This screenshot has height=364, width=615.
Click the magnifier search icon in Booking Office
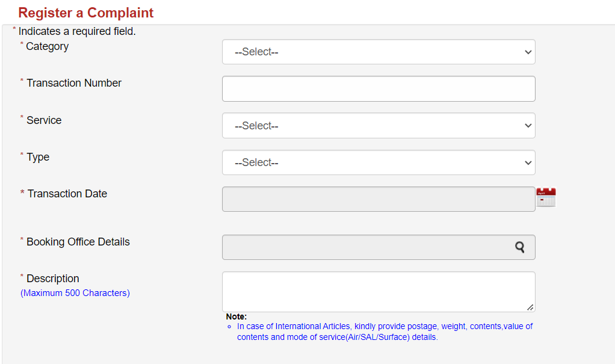click(x=520, y=247)
